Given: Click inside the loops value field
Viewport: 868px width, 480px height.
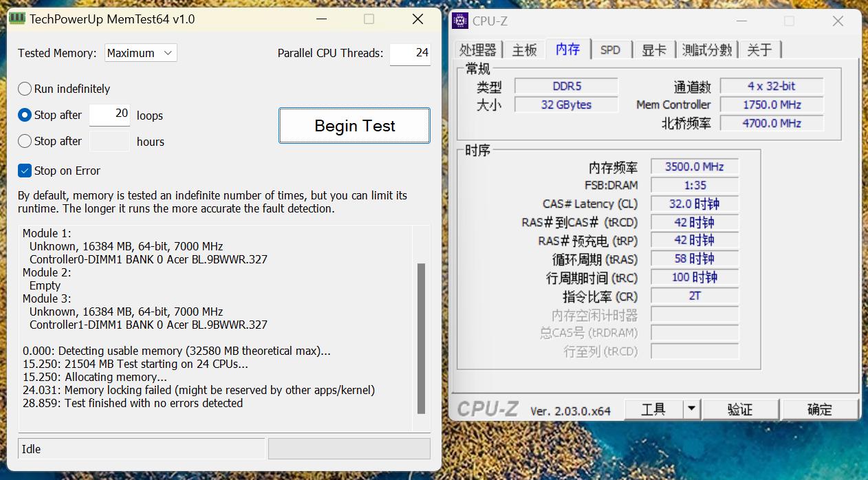Looking at the screenshot, I should click(109, 115).
